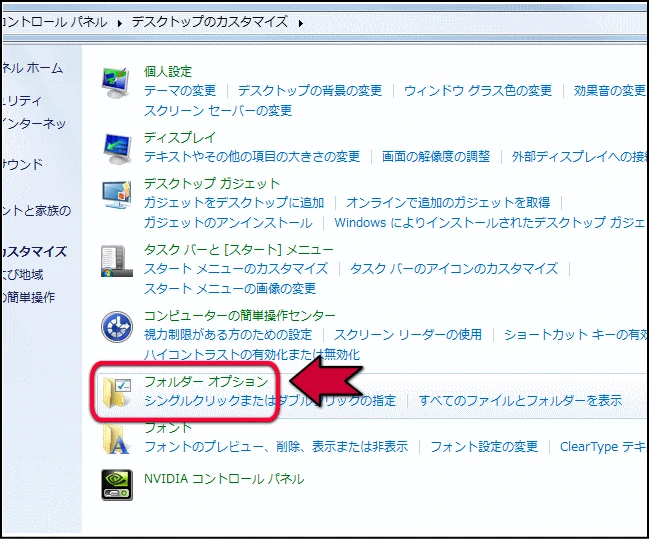Select the カスタマイズ sidebar category
Viewport: 649px width, 539px height.
pos(35,251)
